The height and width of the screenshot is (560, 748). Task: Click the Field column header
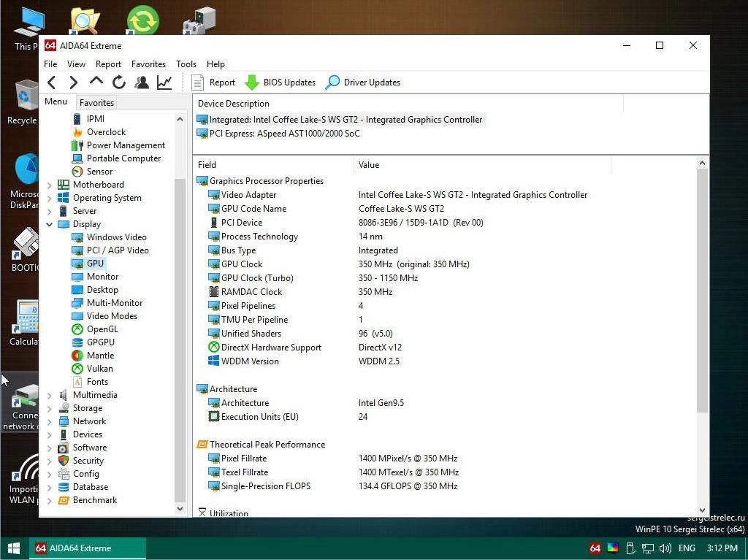273,165
